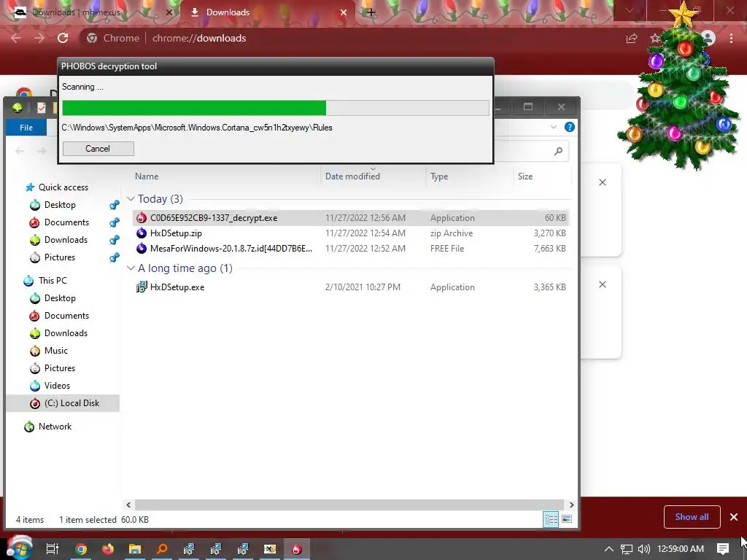Open the orange search app on taskbar

pos(162,549)
